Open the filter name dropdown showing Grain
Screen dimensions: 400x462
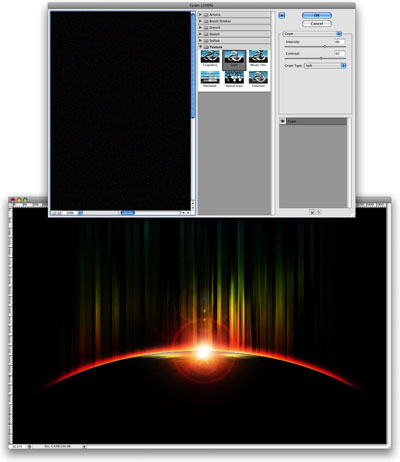[x=312, y=34]
